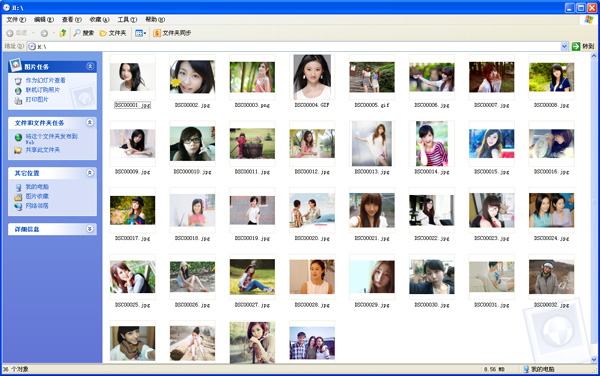Screen dimensions: 600x376
Task: Open 网上邻居 in Other Places
Action: (x=37, y=206)
